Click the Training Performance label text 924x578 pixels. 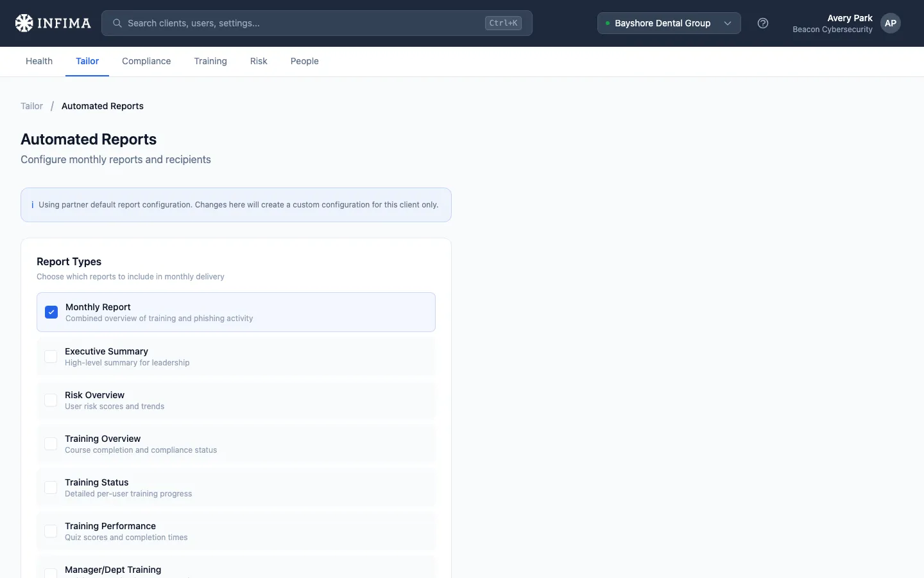110,526
